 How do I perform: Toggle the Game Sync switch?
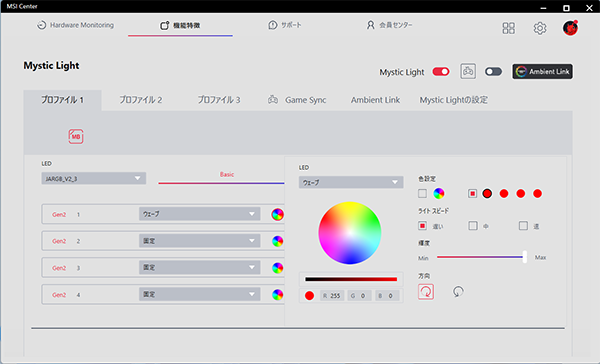pyautogui.click(x=493, y=72)
